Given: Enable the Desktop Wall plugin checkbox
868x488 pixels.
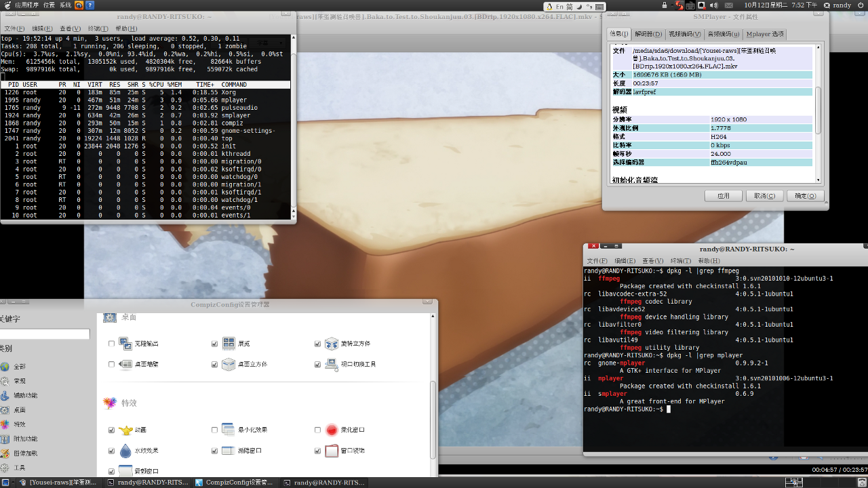Looking at the screenshot, I should coord(112,364).
